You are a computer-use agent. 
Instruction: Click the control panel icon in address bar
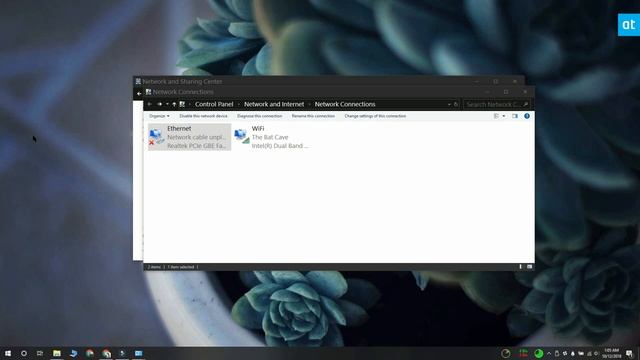click(182, 104)
